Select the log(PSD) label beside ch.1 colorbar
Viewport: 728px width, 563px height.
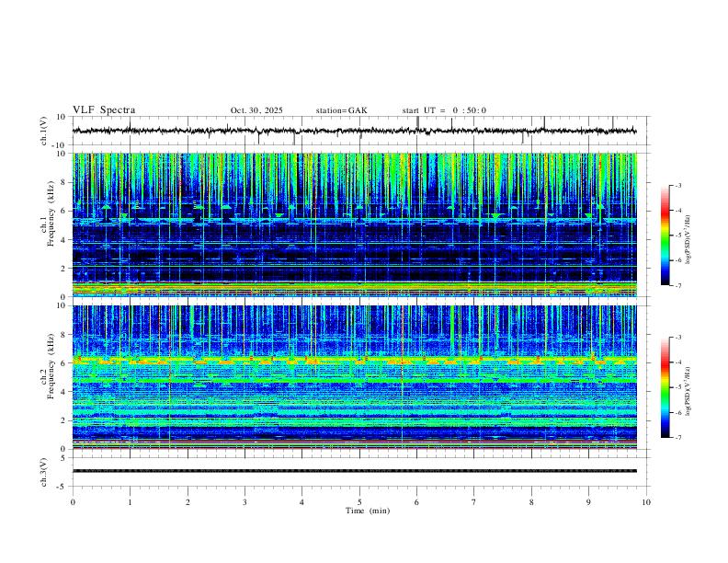(688, 240)
